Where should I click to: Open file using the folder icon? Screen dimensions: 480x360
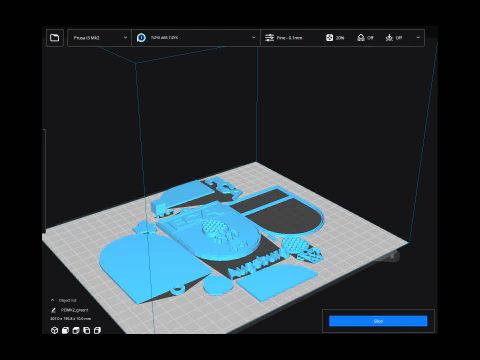click(55, 38)
